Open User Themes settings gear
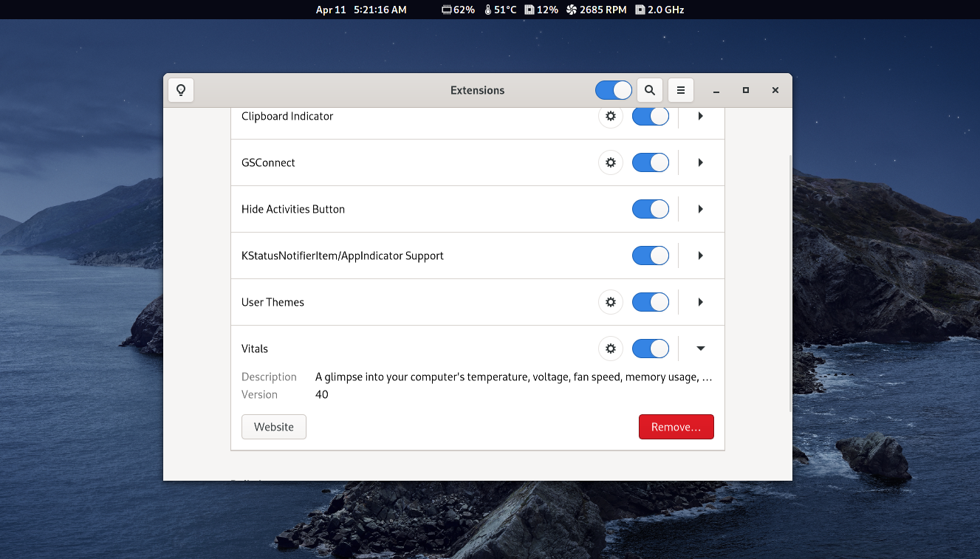This screenshot has height=559, width=980. tap(611, 301)
